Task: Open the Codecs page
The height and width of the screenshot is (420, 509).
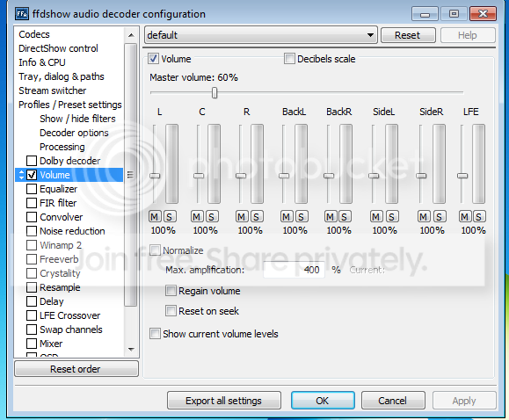Action: pos(34,34)
